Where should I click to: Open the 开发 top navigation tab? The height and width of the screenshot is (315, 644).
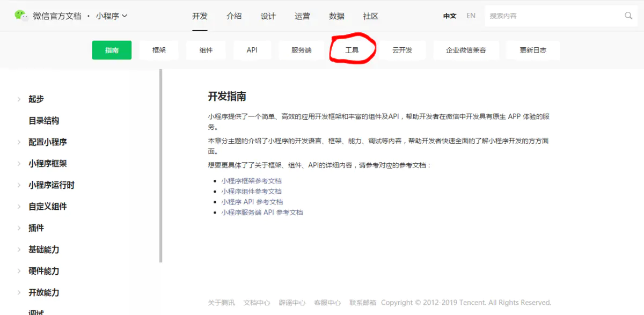click(x=200, y=16)
